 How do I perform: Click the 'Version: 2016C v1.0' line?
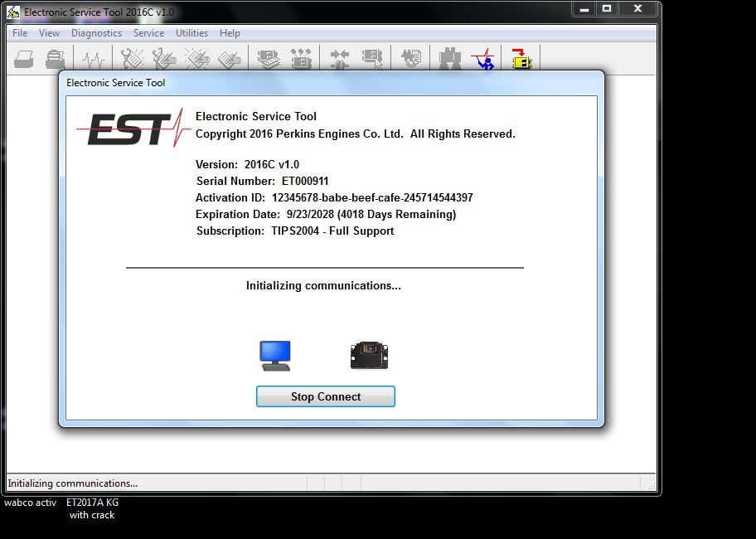(x=247, y=164)
